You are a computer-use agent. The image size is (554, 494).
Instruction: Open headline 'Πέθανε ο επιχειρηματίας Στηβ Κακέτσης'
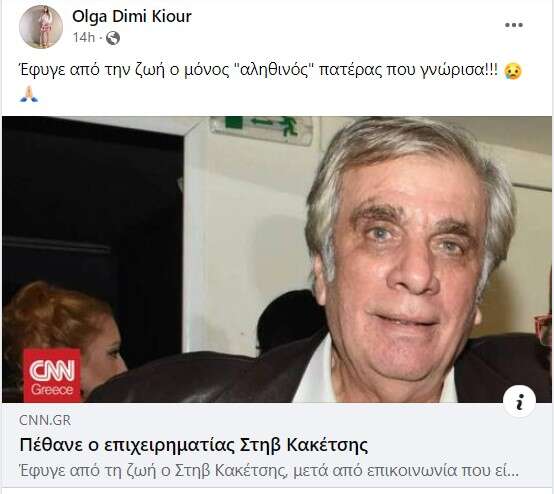194,445
